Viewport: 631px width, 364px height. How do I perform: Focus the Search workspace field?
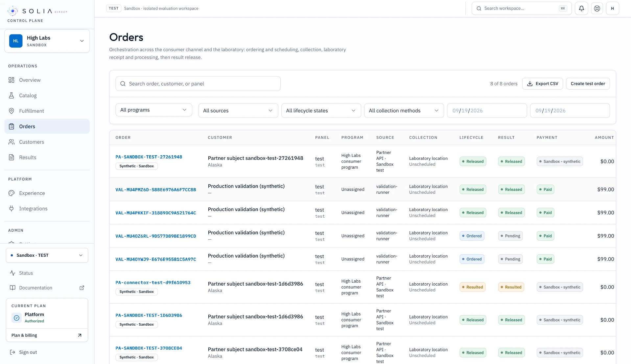pos(521,9)
